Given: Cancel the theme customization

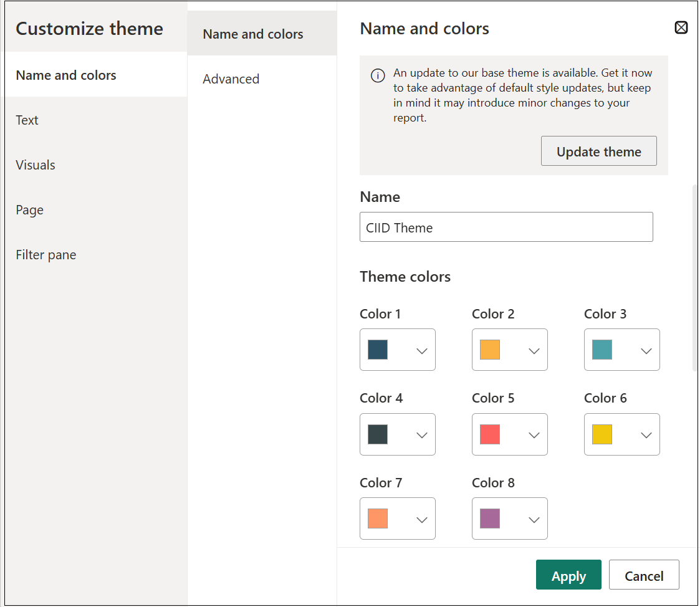Looking at the screenshot, I should coord(643,575).
